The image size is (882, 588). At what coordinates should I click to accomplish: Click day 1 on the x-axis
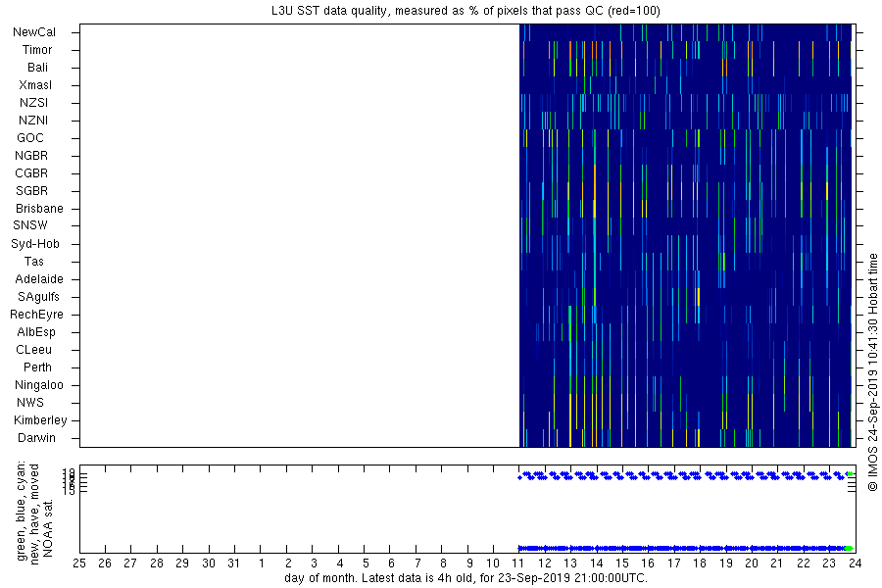pyautogui.click(x=262, y=563)
